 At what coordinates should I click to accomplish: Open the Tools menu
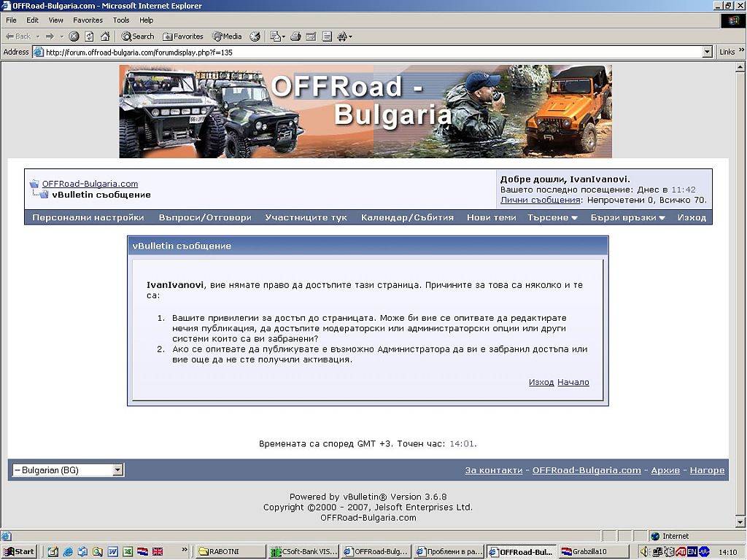[121, 20]
